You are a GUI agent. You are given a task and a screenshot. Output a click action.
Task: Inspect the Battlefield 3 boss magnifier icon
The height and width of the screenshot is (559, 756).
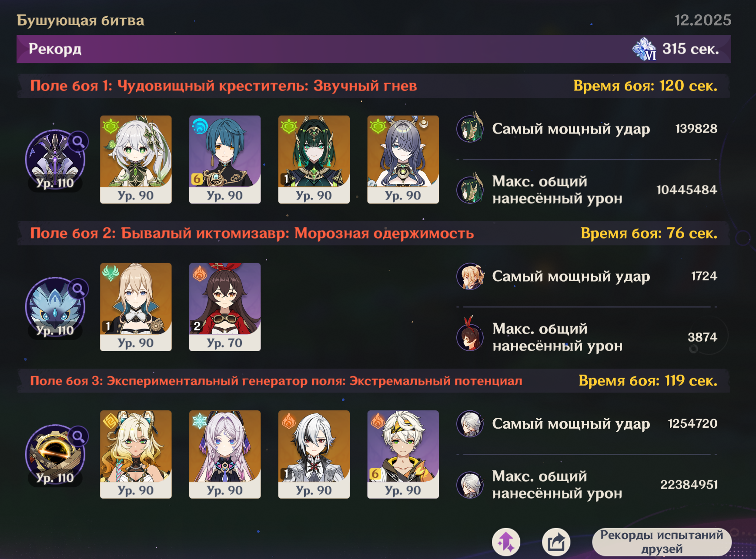[x=78, y=436]
